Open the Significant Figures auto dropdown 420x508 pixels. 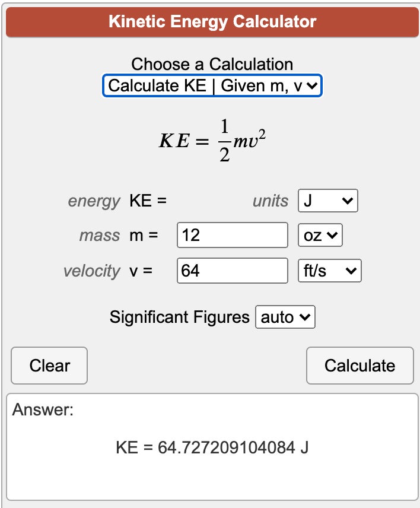pyautogui.click(x=285, y=317)
